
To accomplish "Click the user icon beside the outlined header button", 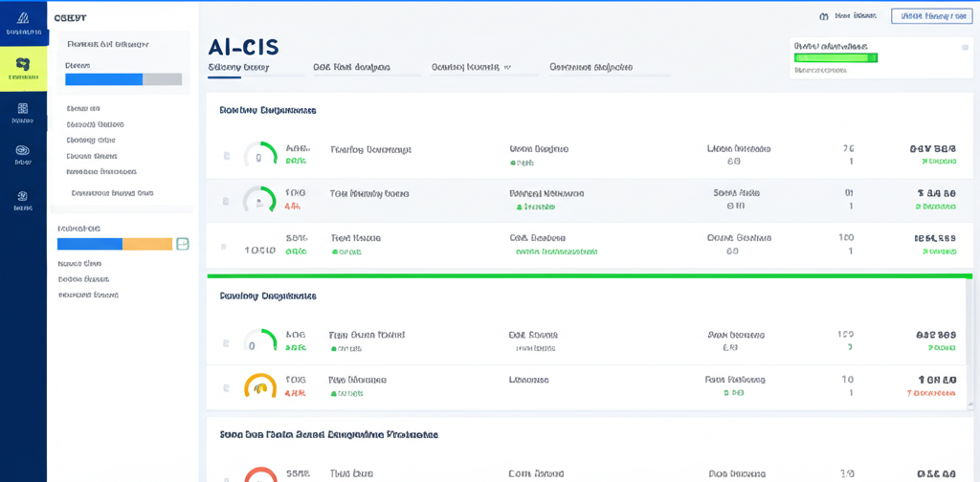I will (823, 17).
